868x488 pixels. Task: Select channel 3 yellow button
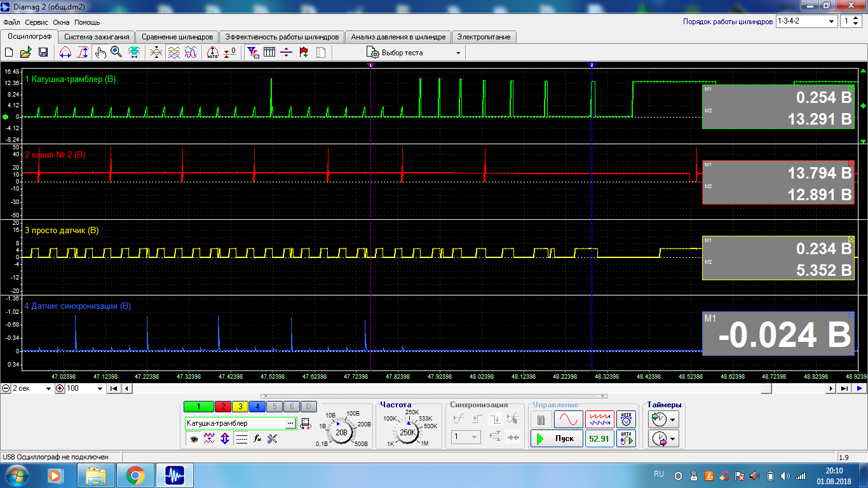click(240, 407)
